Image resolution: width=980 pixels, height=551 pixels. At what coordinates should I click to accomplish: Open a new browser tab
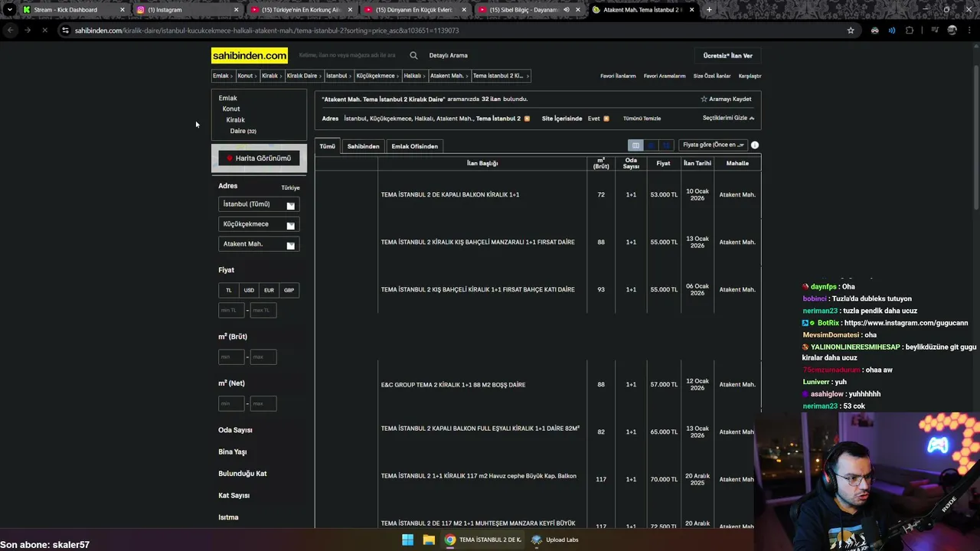coord(709,10)
